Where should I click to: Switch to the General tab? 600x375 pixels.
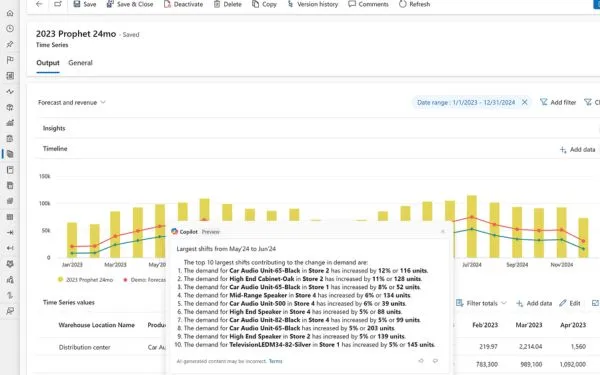(x=80, y=63)
